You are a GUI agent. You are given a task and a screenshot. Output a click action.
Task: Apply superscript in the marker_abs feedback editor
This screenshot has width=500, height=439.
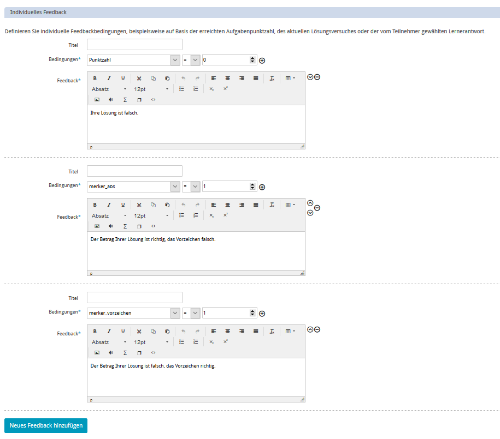[226, 215]
